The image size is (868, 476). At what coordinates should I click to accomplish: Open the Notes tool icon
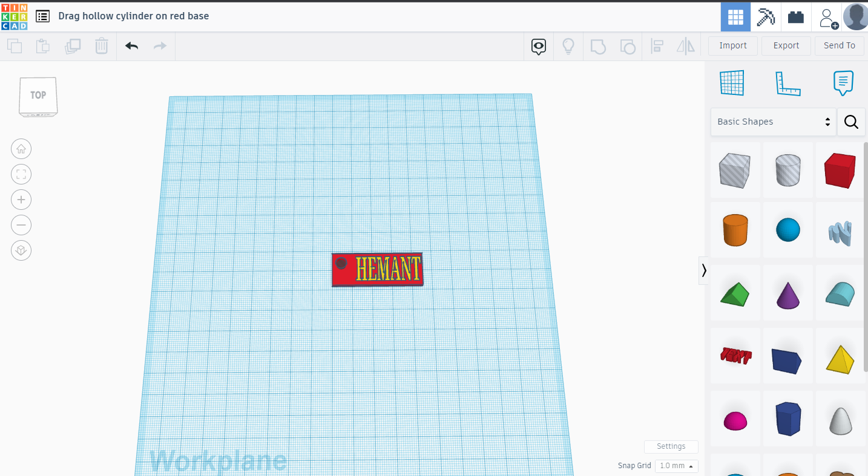(539, 47)
